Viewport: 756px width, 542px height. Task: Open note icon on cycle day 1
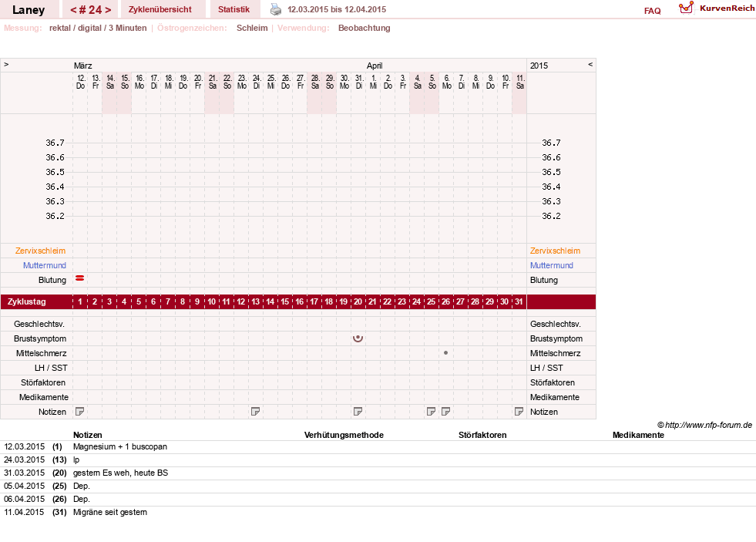[x=80, y=412]
